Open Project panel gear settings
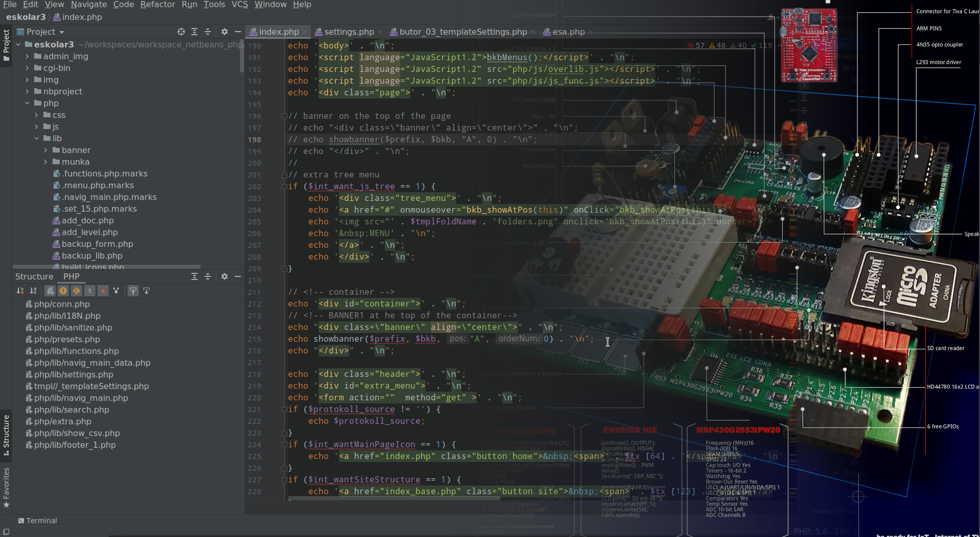 coord(224,32)
